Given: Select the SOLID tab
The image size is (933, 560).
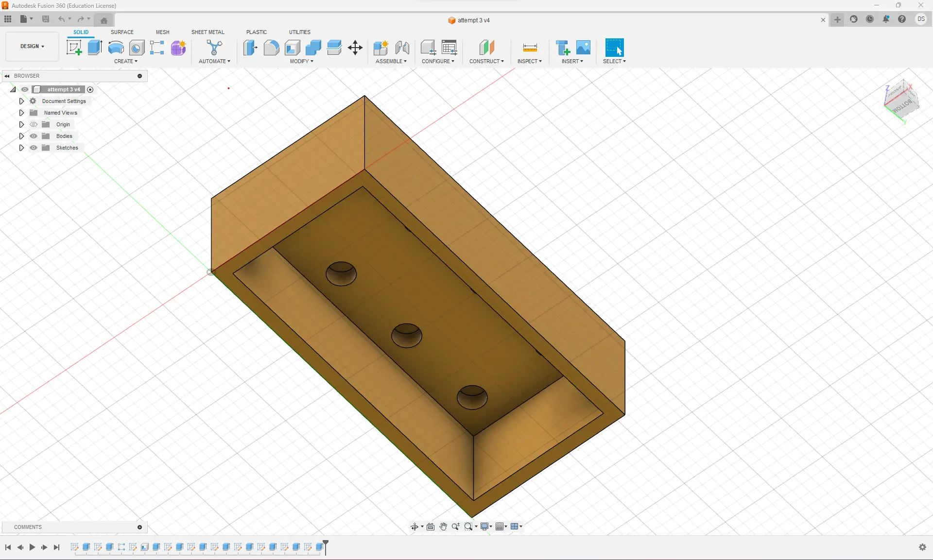Looking at the screenshot, I should pyautogui.click(x=81, y=32).
